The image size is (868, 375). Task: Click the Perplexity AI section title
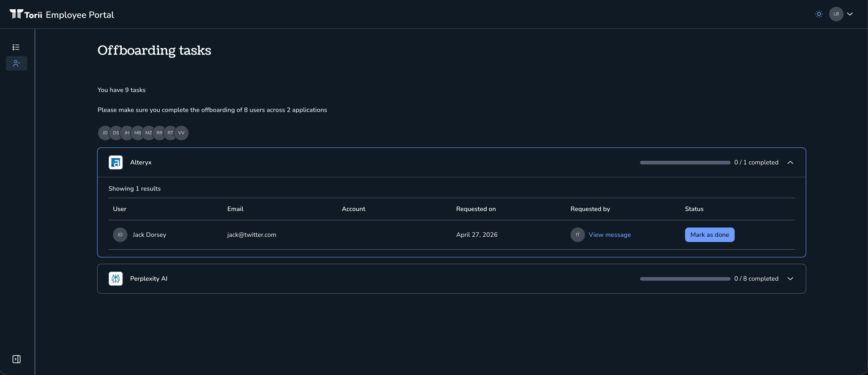click(x=149, y=278)
